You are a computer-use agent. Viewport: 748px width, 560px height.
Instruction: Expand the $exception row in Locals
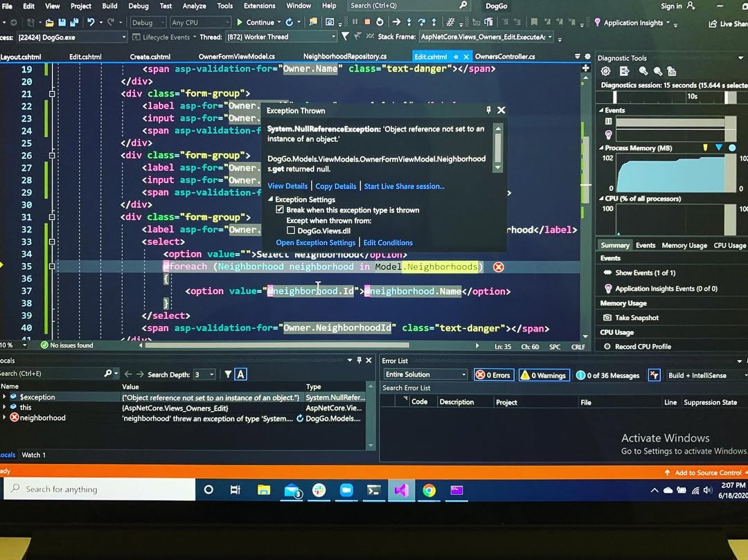5,397
